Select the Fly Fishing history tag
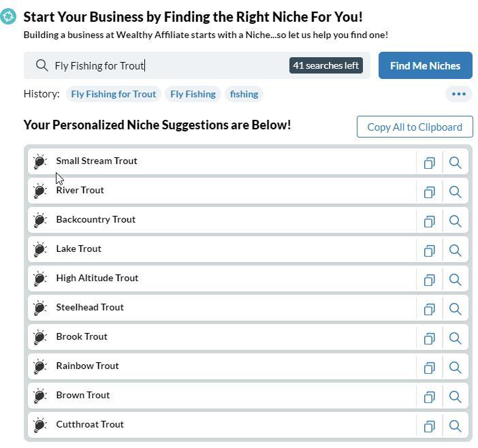This screenshot has width=478, height=448. 193,94
